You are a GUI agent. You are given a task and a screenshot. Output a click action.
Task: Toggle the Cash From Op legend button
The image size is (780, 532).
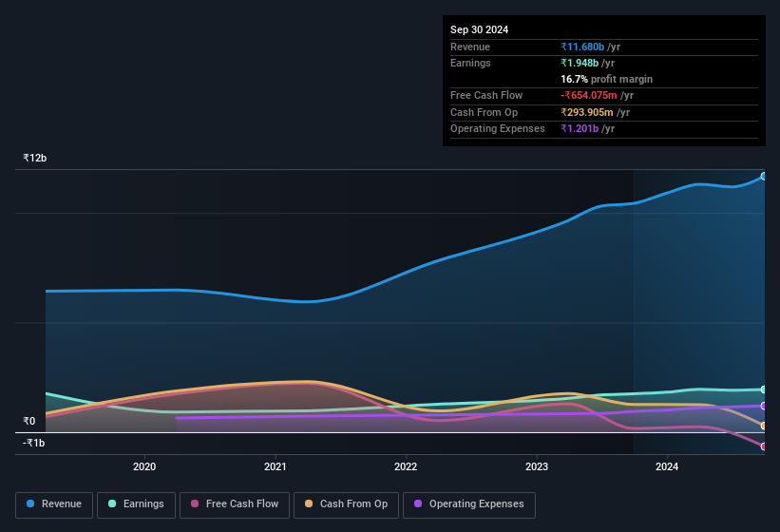tap(346, 504)
